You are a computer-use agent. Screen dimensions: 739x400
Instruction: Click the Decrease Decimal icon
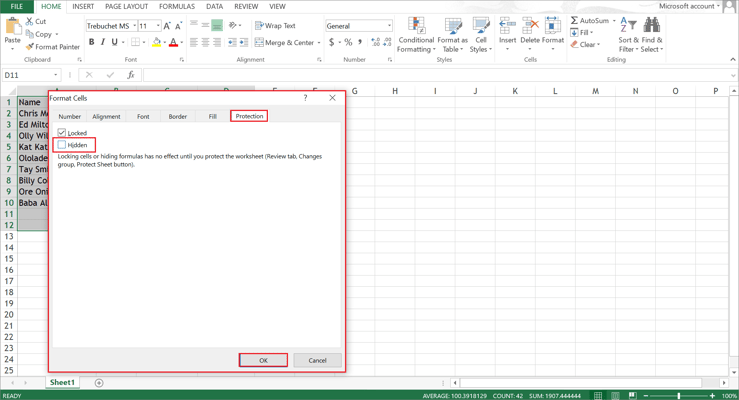387,42
